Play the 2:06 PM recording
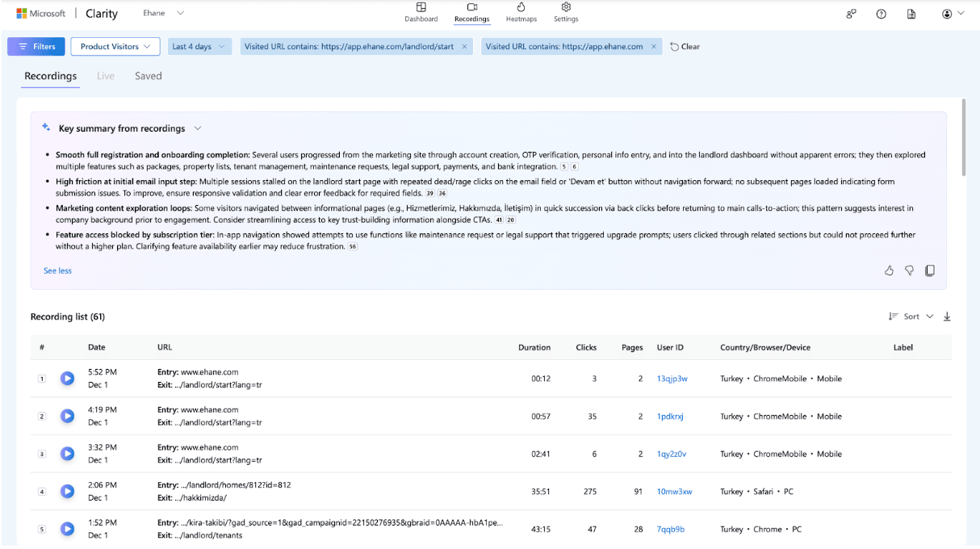The width and height of the screenshot is (980, 549). point(68,491)
